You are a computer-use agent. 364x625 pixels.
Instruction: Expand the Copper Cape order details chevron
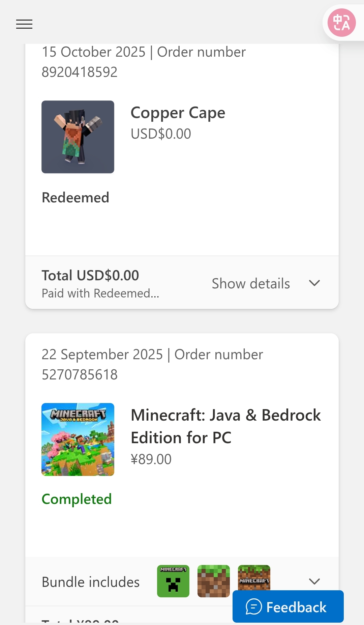tap(314, 283)
